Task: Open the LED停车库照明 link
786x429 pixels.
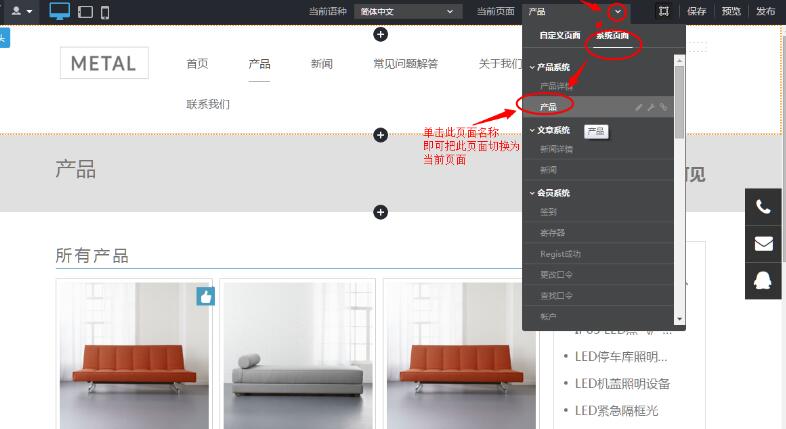Action: (x=621, y=357)
